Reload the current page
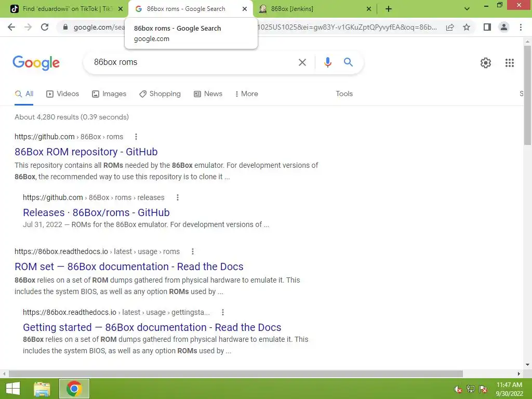This screenshot has width=532, height=399. pos(45,27)
